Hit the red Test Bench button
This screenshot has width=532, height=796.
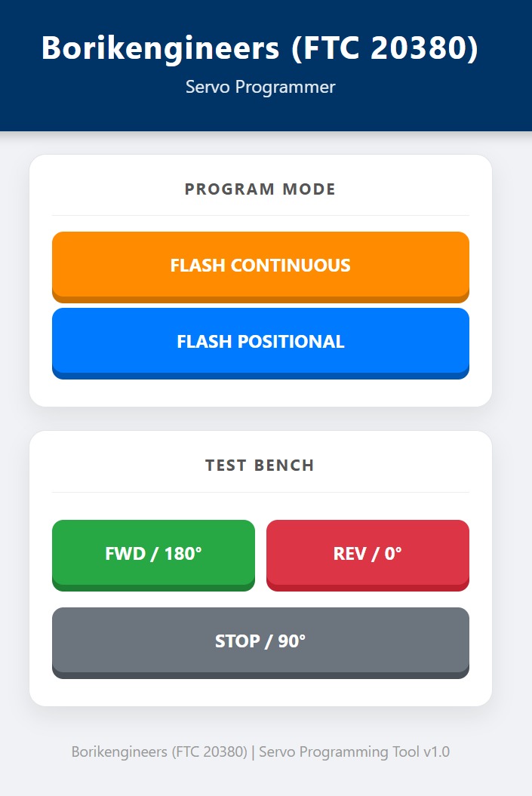(x=367, y=554)
